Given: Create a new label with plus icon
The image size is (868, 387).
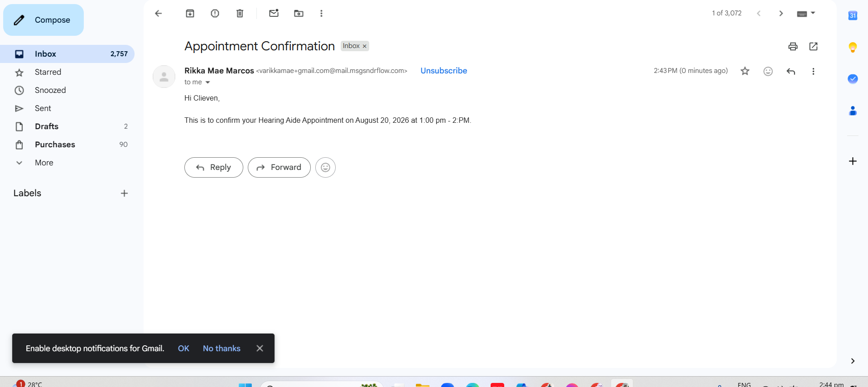Looking at the screenshot, I should point(125,193).
